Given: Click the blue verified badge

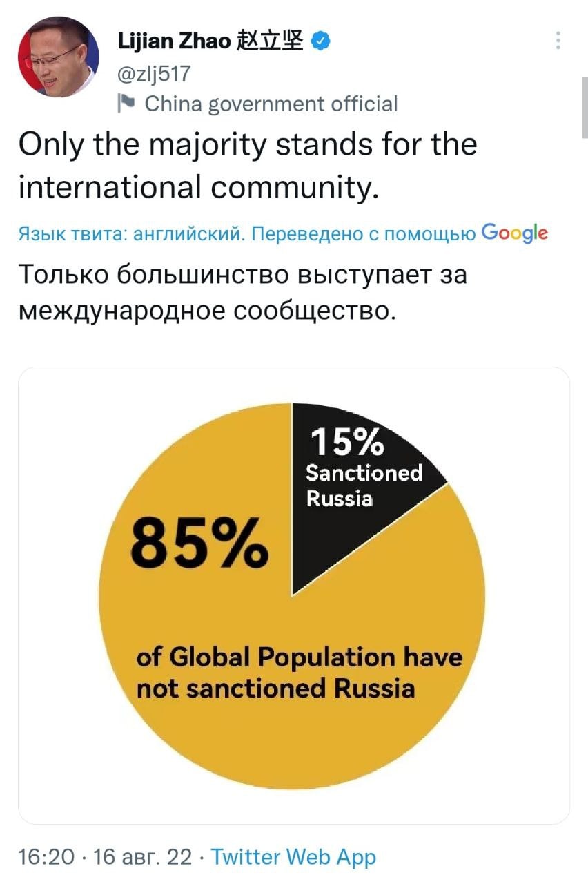Looking at the screenshot, I should (320, 41).
